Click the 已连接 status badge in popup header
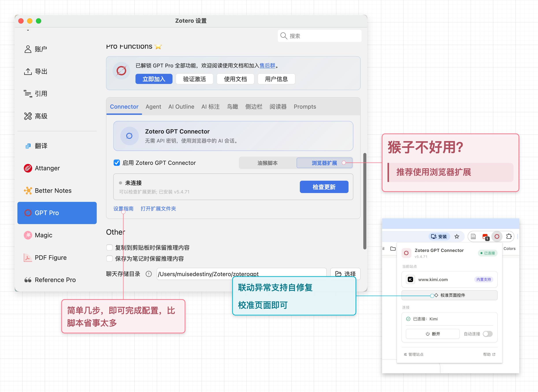The image size is (538, 392). click(x=488, y=253)
